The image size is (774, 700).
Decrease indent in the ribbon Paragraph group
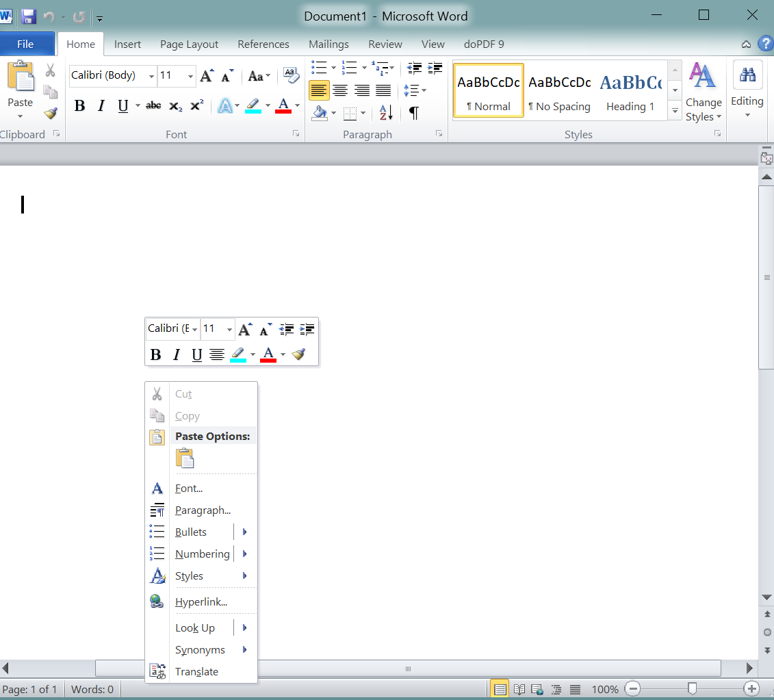coord(413,68)
